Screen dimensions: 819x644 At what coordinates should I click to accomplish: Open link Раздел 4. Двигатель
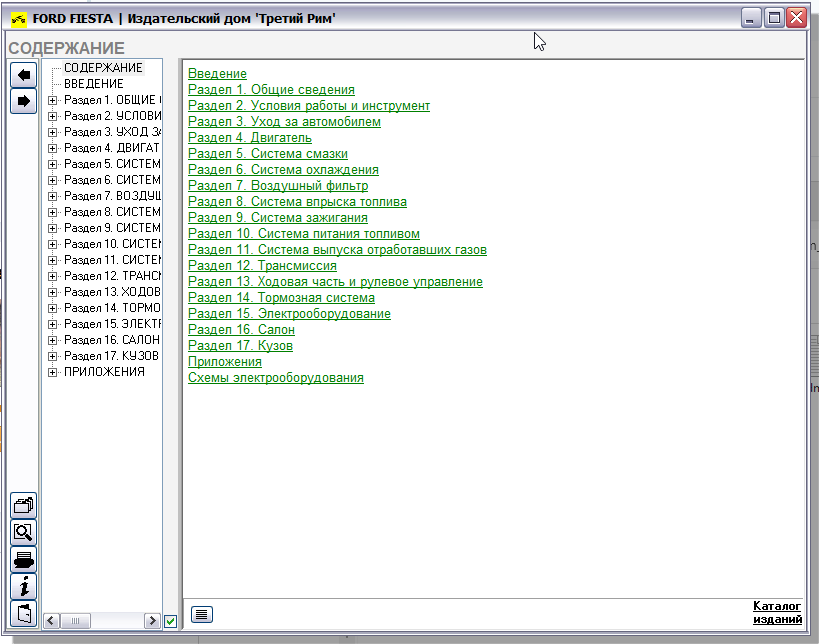click(250, 138)
